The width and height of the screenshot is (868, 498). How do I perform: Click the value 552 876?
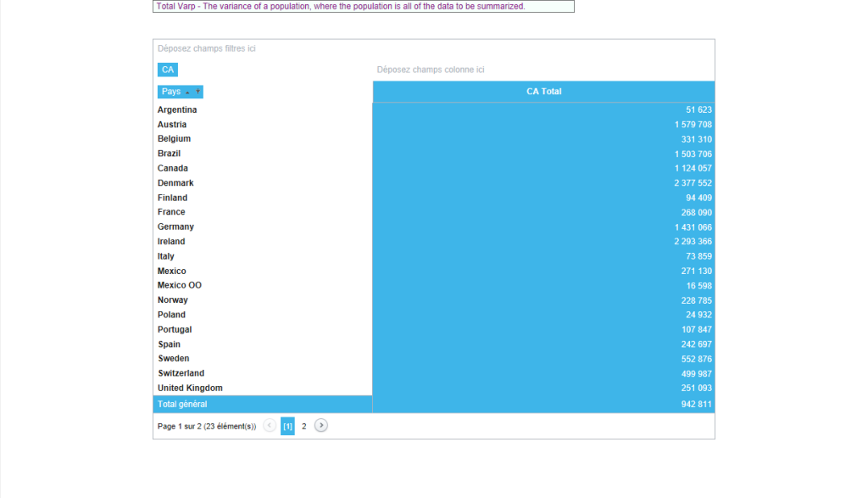(697, 359)
